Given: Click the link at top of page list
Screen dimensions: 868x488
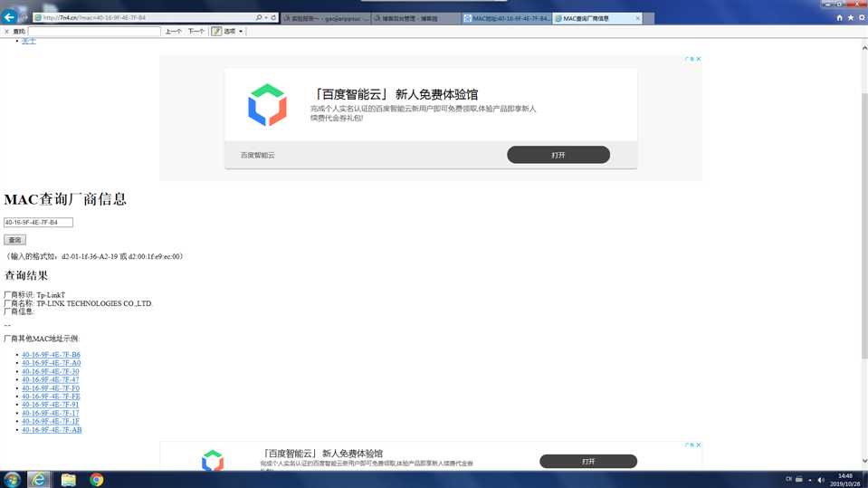Looking at the screenshot, I should click(29, 41).
